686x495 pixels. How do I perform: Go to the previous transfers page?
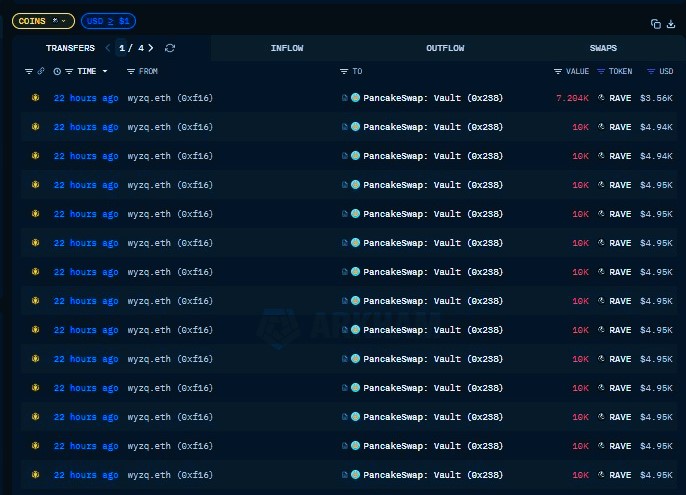pos(108,48)
